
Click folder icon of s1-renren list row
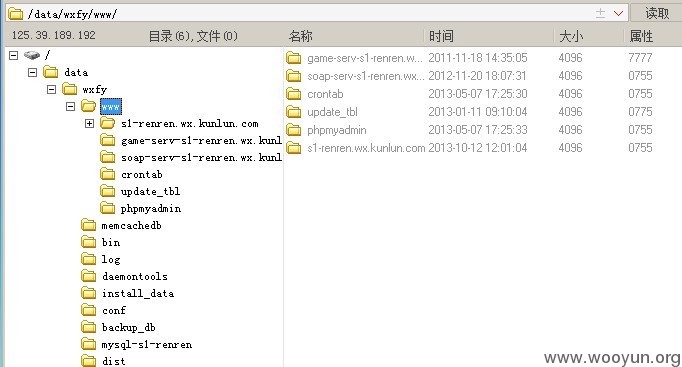coord(294,148)
